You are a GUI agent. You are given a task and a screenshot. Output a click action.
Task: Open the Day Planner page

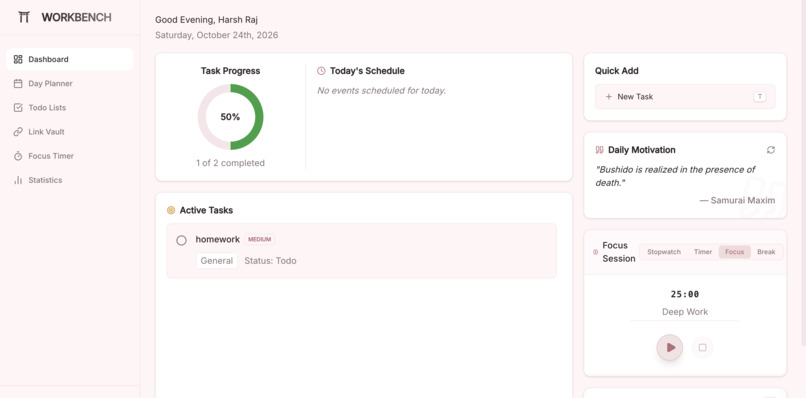tap(70, 83)
